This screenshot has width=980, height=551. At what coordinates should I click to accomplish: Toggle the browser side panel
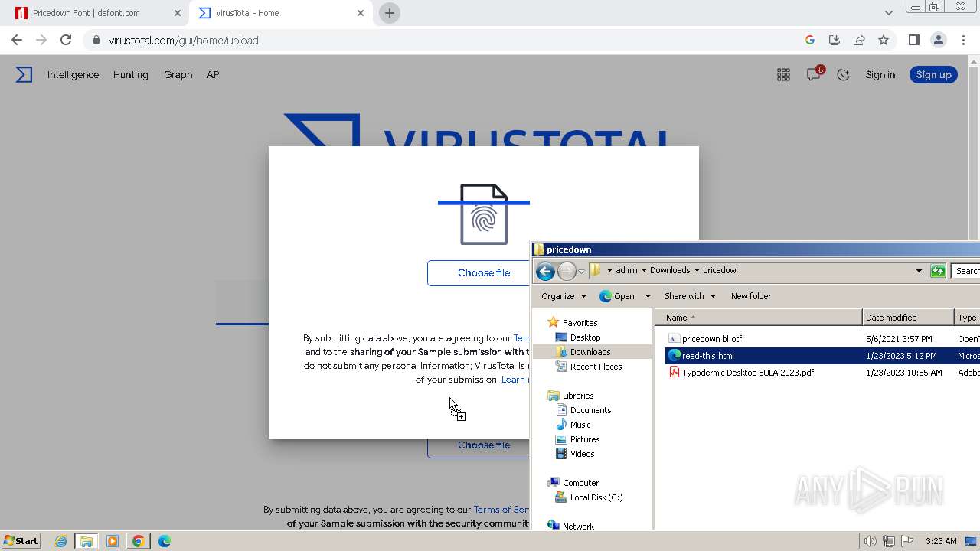pyautogui.click(x=913, y=40)
